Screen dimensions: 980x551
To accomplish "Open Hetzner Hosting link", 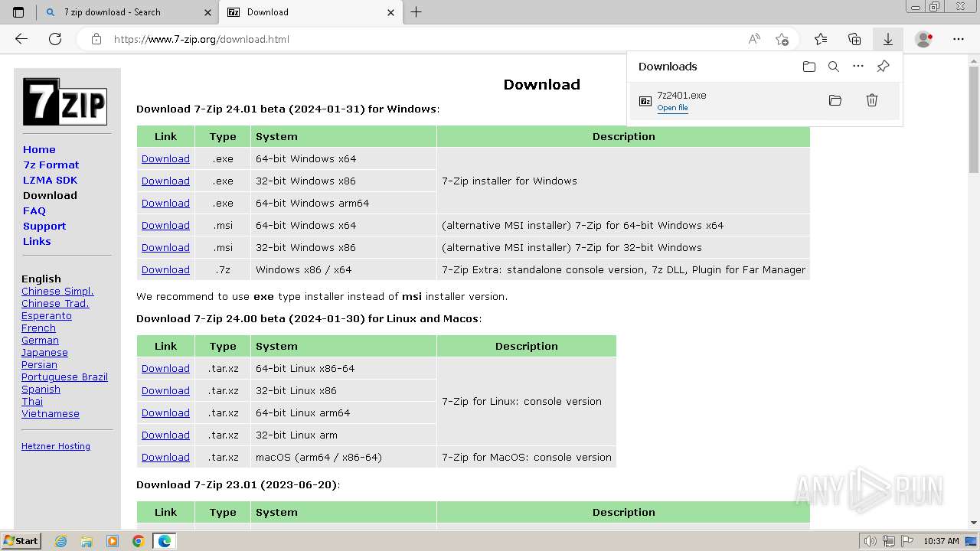I will [56, 446].
